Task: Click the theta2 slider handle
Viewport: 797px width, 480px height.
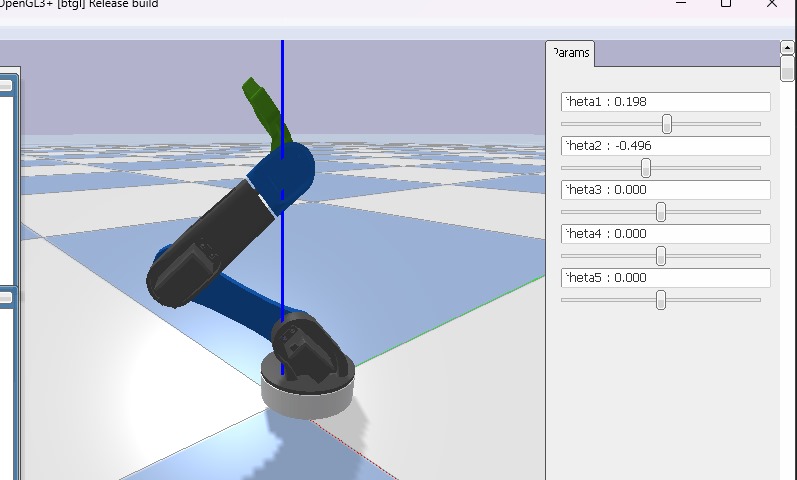Action: [646, 168]
